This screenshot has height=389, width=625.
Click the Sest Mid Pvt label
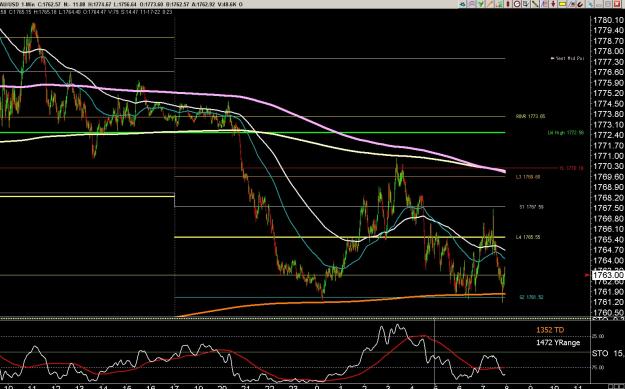567,59
